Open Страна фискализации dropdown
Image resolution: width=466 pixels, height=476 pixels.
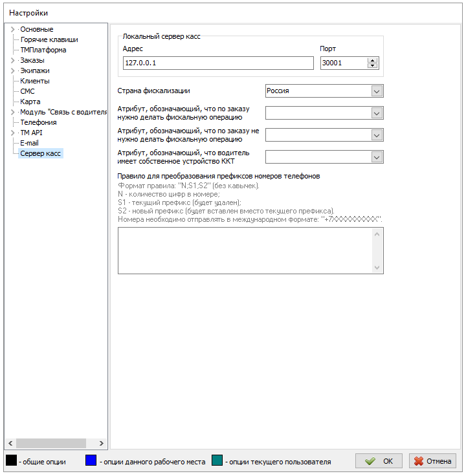pyautogui.click(x=377, y=91)
